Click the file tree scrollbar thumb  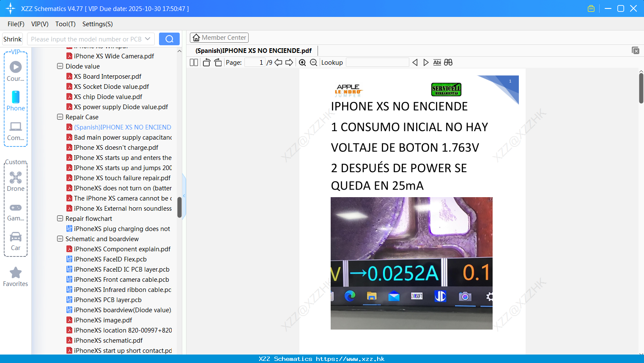click(179, 207)
